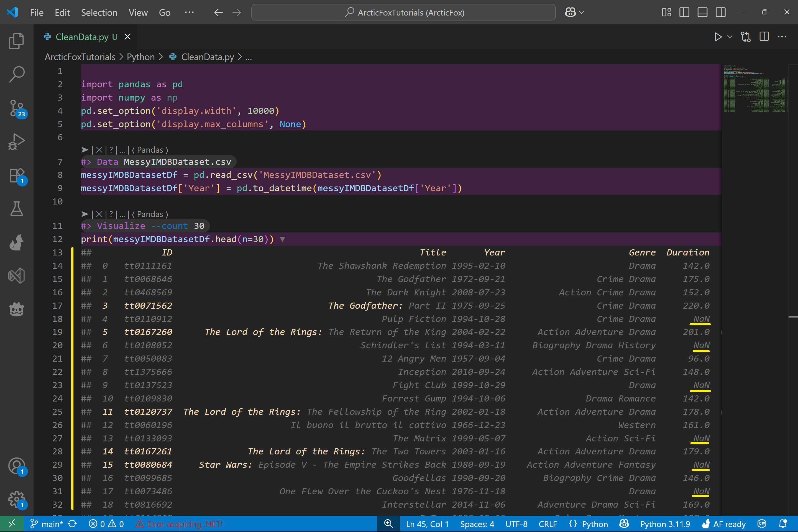Viewport: 798px width, 532px height.
Task: Close the CleanData.py tab
Action: (127, 37)
